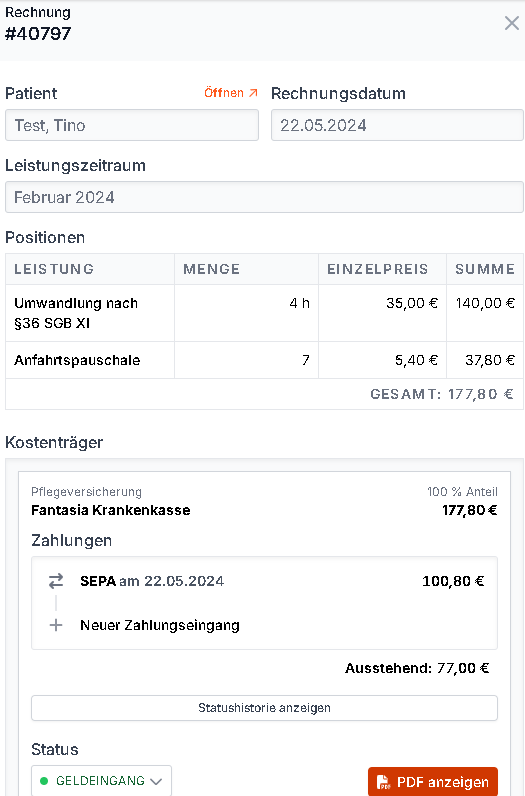Add a Neuer Zahlungseingang entry
This screenshot has height=796, width=525.
(x=160, y=625)
